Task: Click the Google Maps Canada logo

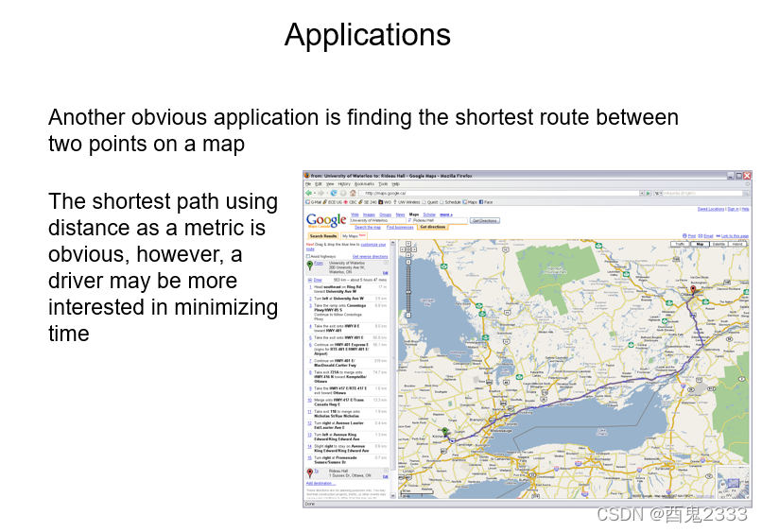Action: 326,220
